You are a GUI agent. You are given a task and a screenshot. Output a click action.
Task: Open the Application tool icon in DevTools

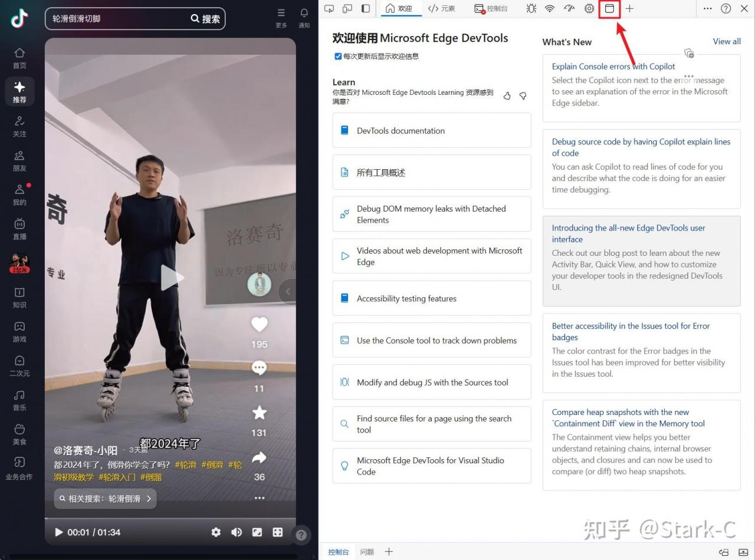[610, 8]
